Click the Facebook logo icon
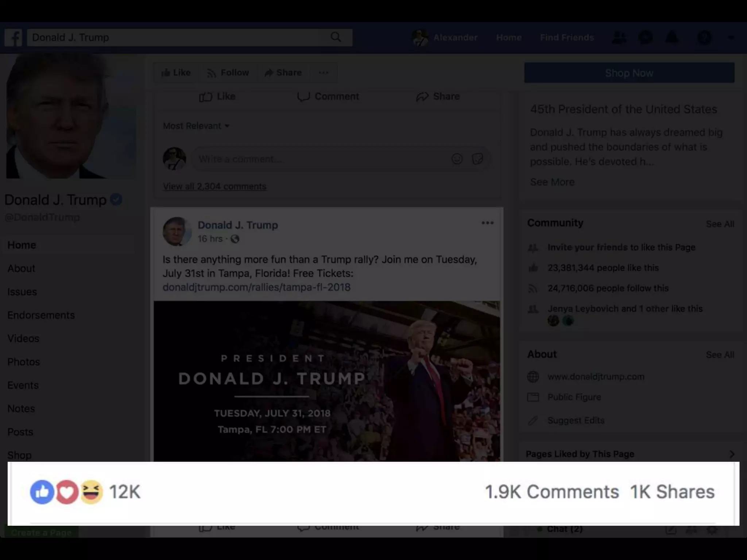747x560 pixels. tap(13, 38)
